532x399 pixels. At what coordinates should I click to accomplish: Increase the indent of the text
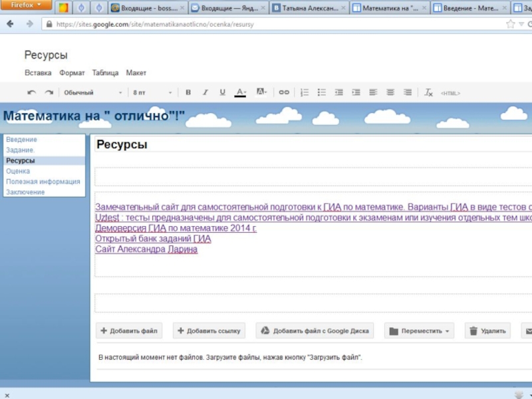[x=356, y=92]
